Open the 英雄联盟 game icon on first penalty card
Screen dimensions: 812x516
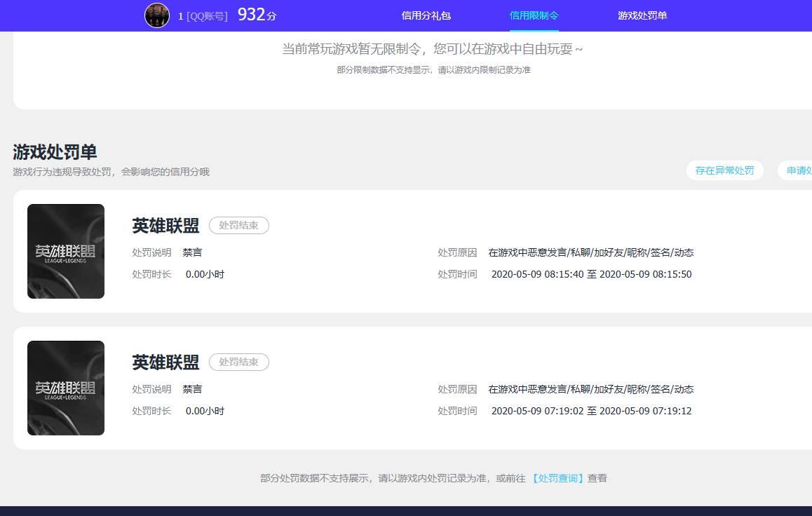click(x=65, y=251)
